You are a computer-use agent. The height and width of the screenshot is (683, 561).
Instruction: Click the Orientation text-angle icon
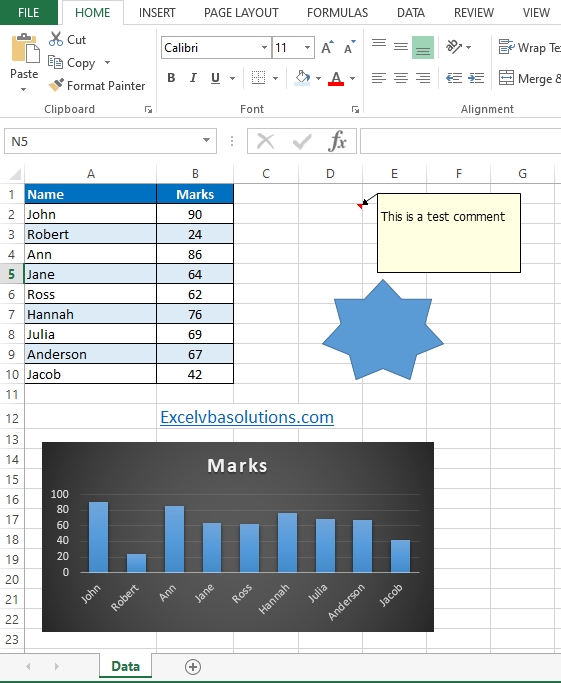click(x=454, y=47)
